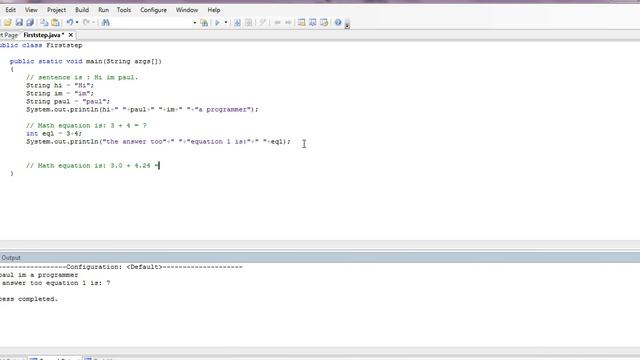Click the Paste toolbar icon
Screen dimensions: 640x360
pyautogui.click(x=55, y=22)
